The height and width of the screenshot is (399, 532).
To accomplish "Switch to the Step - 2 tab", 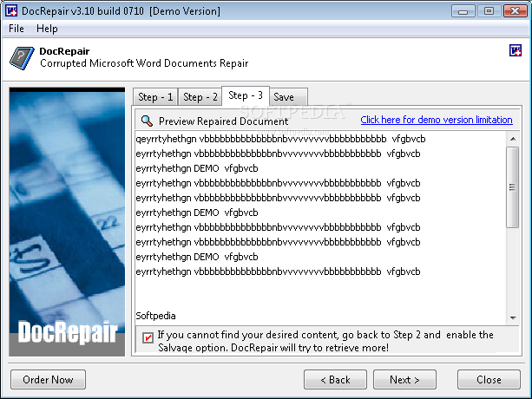I will coord(200,97).
